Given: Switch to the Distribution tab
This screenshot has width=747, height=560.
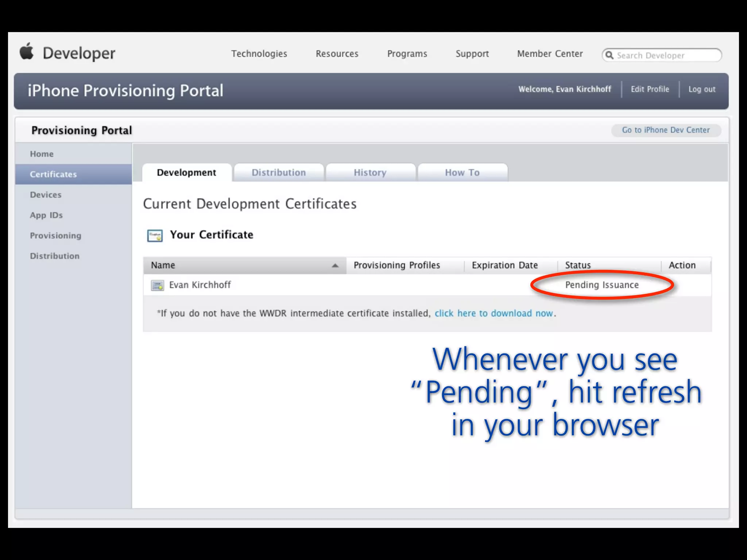Looking at the screenshot, I should tap(279, 172).
